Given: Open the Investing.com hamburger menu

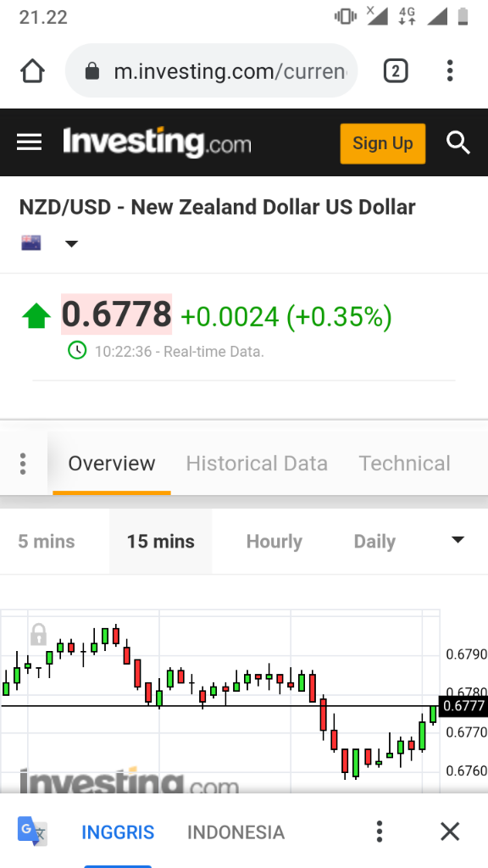Looking at the screenshot, I should point(30,142).
